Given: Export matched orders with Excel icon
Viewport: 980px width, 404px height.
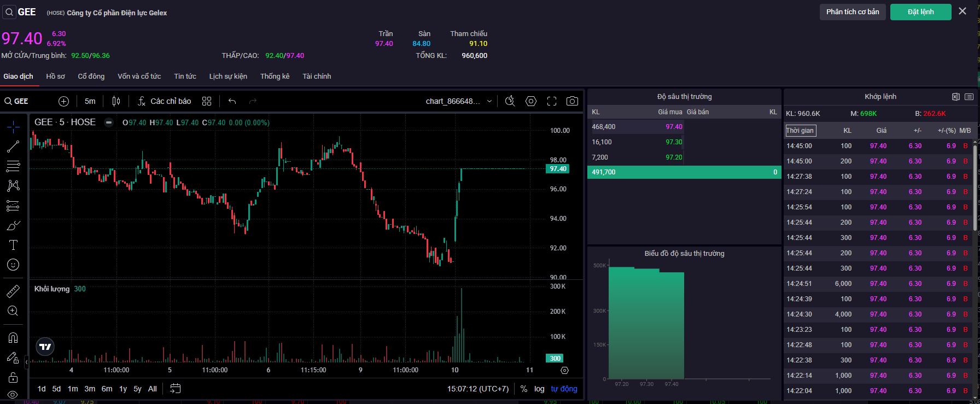Looking at the screenshot, I should [x=956, y=97].
